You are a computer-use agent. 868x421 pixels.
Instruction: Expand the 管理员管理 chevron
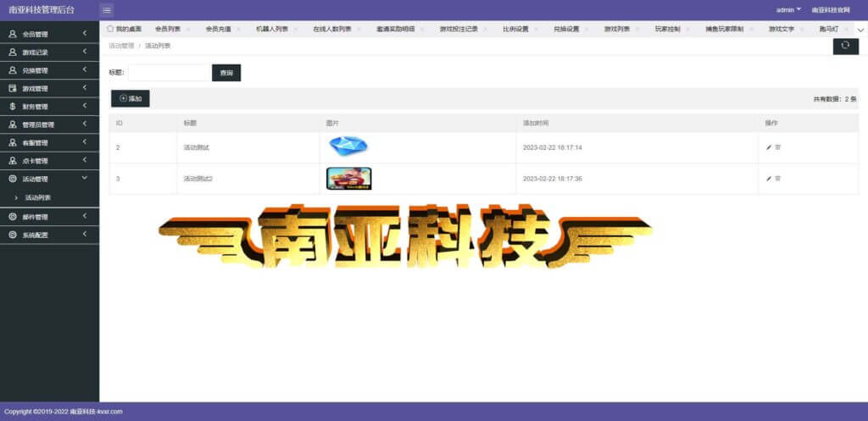point(85,125)
